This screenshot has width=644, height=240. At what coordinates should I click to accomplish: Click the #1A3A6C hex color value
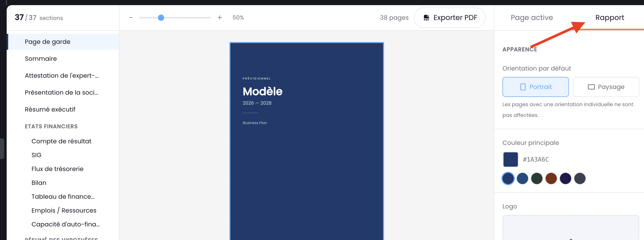(x=536, y=159)
